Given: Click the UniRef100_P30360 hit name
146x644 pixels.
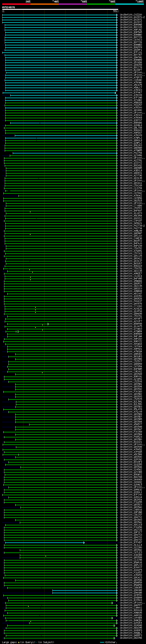Looking at the screenshot, I should tap(131, 392).
